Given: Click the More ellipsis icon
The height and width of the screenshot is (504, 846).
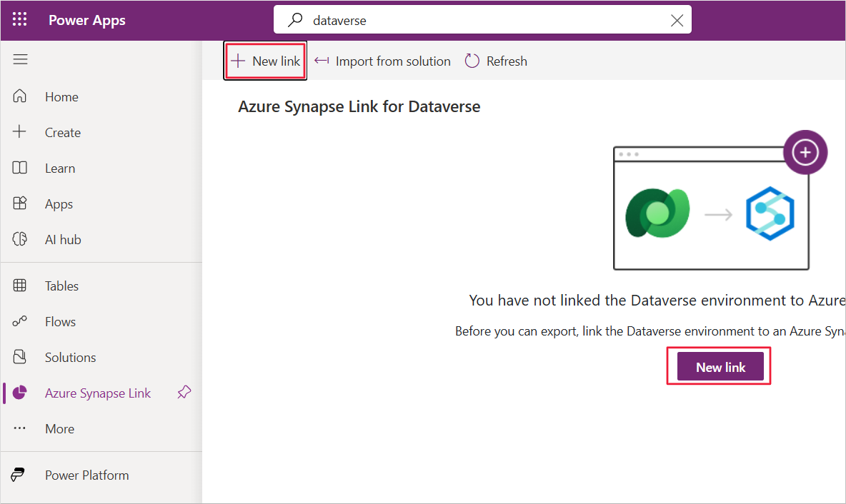Looking at the screenshot, I should 20,428.
